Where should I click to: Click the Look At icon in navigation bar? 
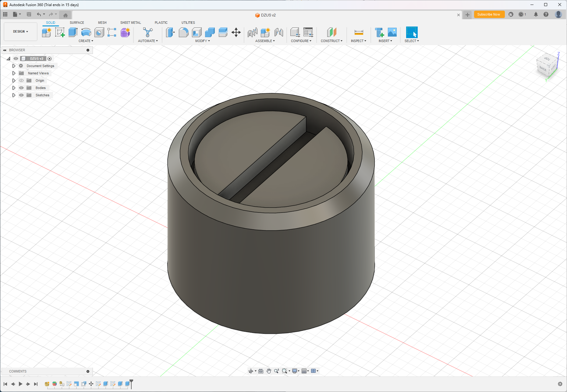coord(261,371)
